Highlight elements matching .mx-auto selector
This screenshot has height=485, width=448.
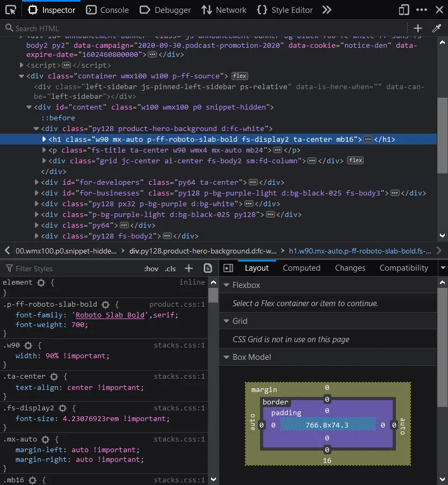(x=46, y=439)
